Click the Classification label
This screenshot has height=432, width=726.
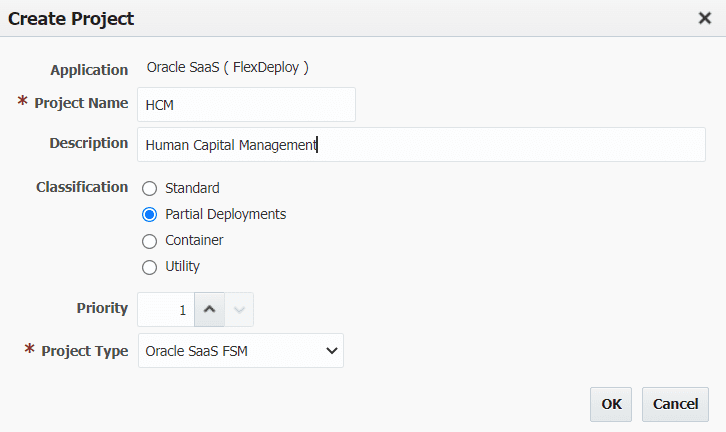(x=82, y=187)
